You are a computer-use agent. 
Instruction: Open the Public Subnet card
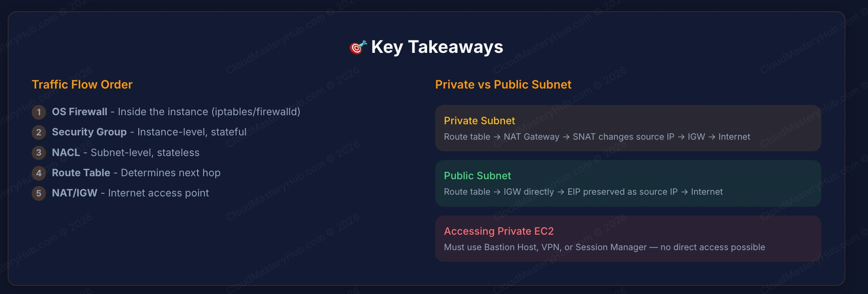[628, 183]
